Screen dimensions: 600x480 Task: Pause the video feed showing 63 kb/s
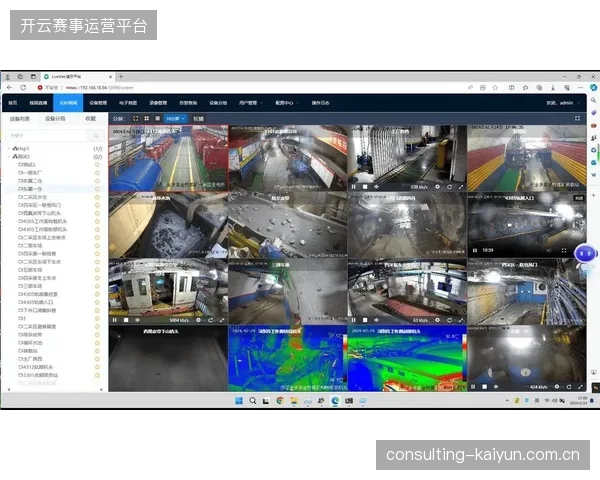[x=354, y=320]
